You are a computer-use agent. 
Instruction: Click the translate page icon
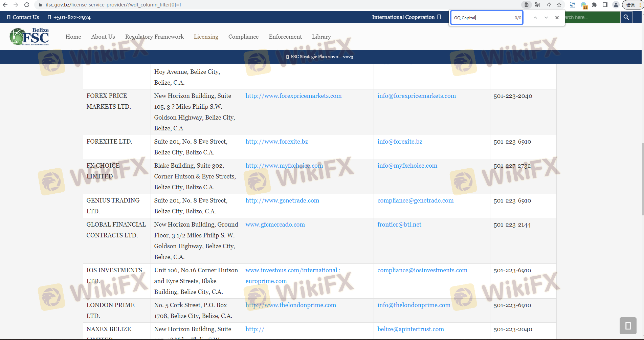(x=537, y=5)
